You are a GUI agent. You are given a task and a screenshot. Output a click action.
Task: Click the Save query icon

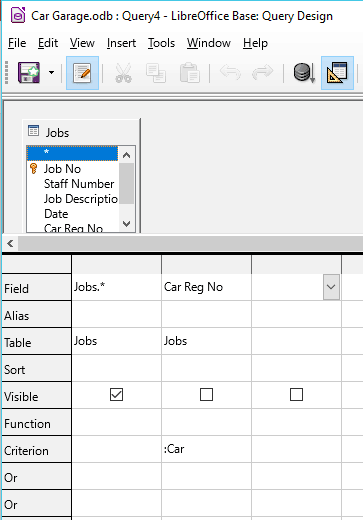(x=29, y=72)
